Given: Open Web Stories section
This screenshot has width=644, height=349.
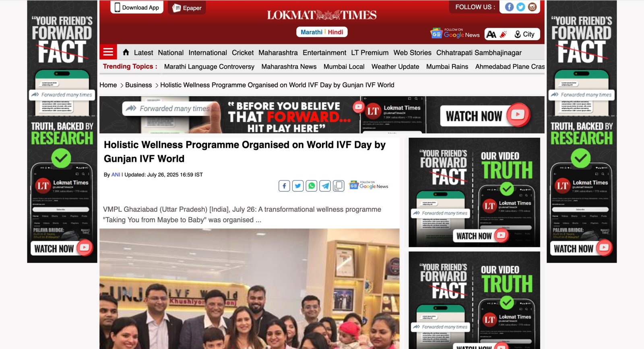Looking at the screenshot, I should coord(413,53).
